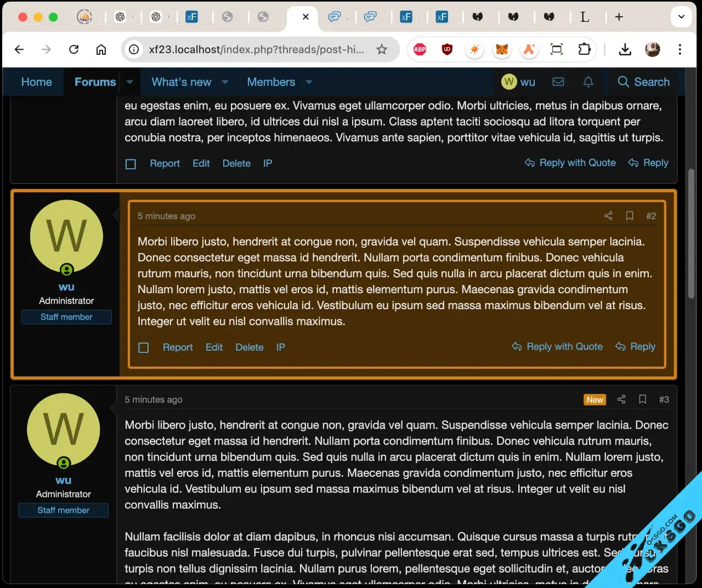This screenshot has height=588, width=702.
Task: Bookmark post #3 using bookmark icon
Action: 643,399
